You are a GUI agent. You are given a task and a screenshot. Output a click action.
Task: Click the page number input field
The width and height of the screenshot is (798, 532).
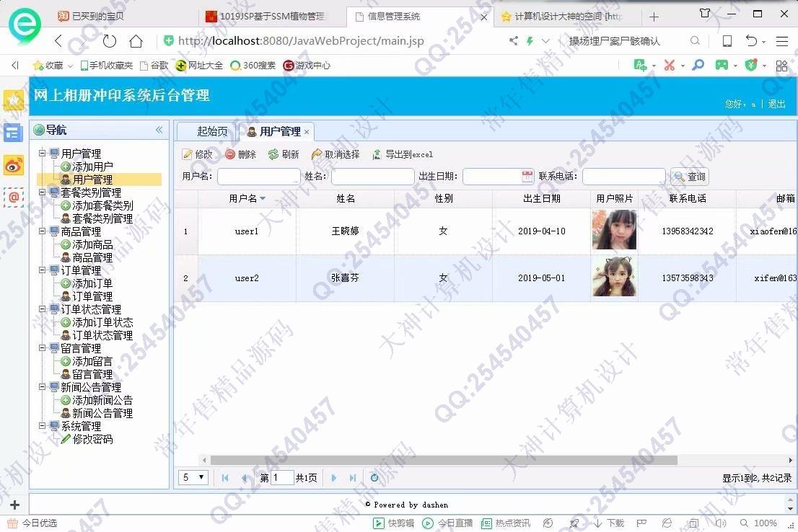coord(282,478)
